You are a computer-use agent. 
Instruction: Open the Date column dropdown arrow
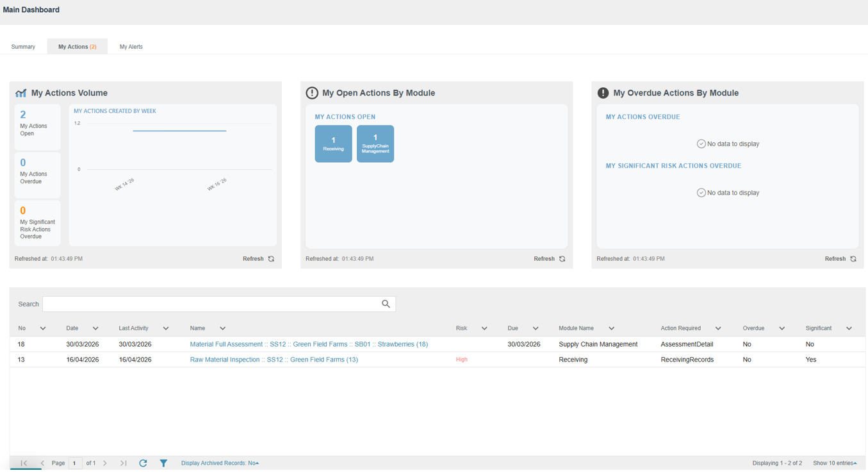pyautogui.click(x=95, y=328)
